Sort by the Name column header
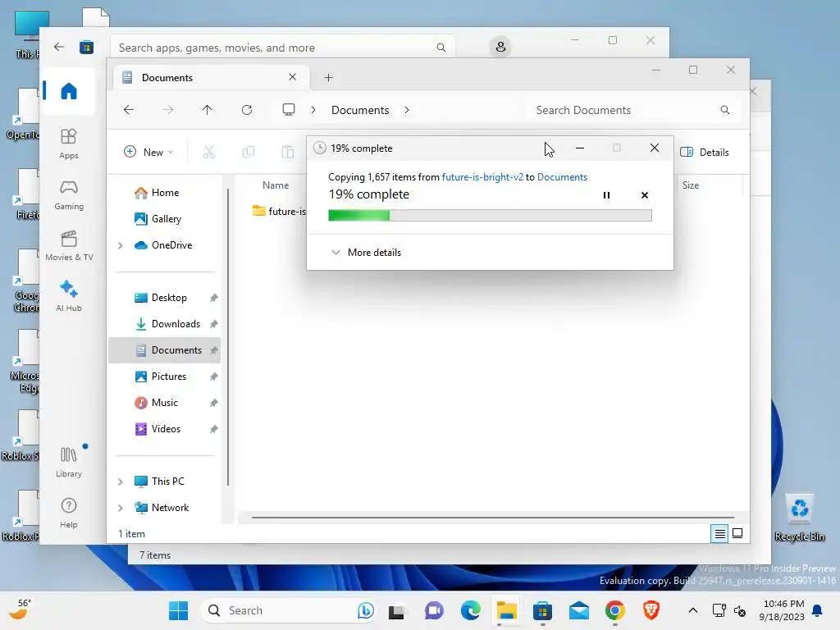 pyautogui.click(x=276, y=185)
